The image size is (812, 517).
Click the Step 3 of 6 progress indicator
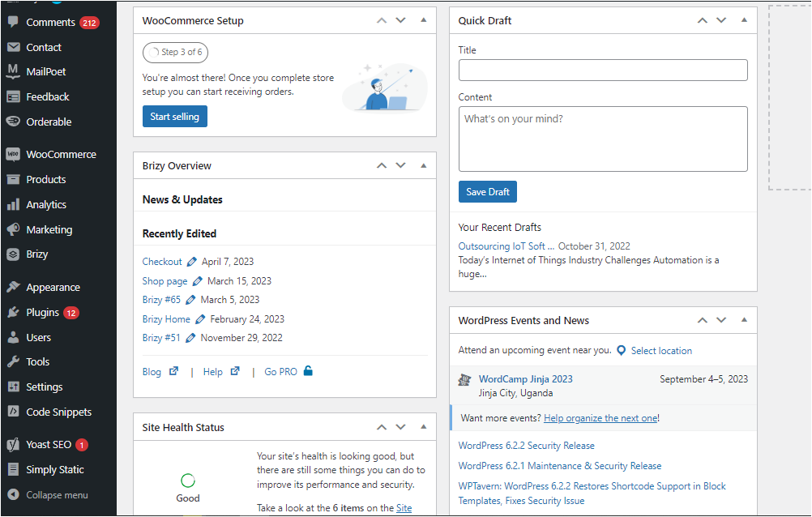[176, 53]
